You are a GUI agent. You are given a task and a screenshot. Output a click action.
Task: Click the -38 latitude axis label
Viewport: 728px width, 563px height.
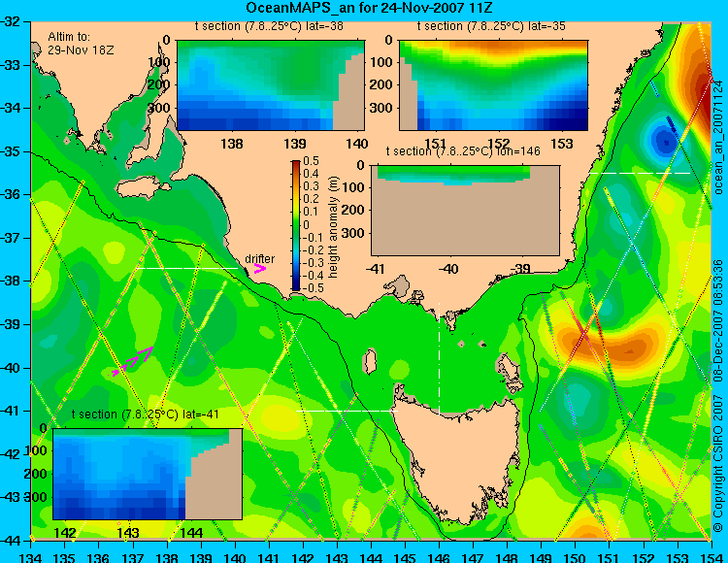point(10,281)
